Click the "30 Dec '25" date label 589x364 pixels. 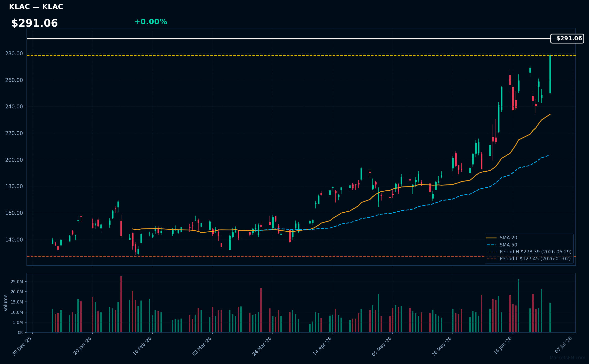[x=22, y=346]
